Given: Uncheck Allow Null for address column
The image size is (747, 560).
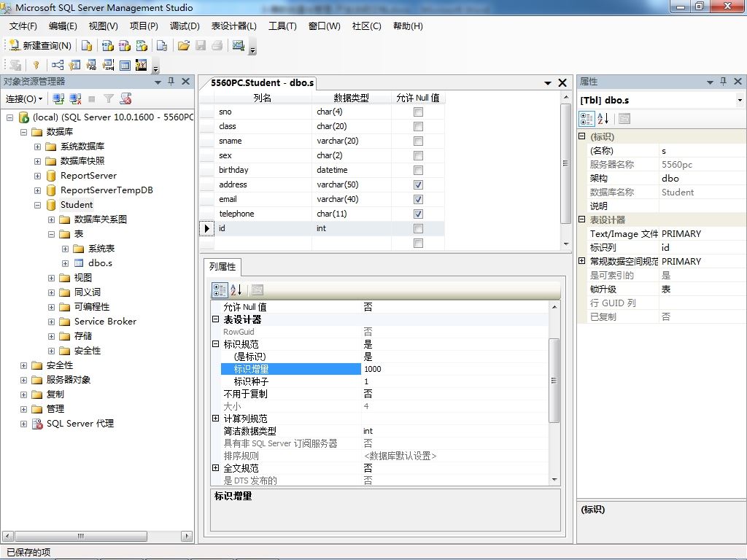Looking at the screenshot, I should click(418, 184).
